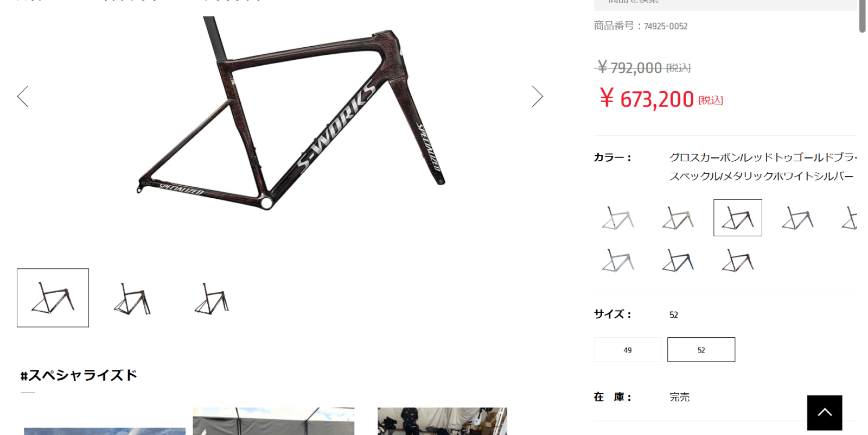Show the previous product image with left arrow

tap(23, 97)
